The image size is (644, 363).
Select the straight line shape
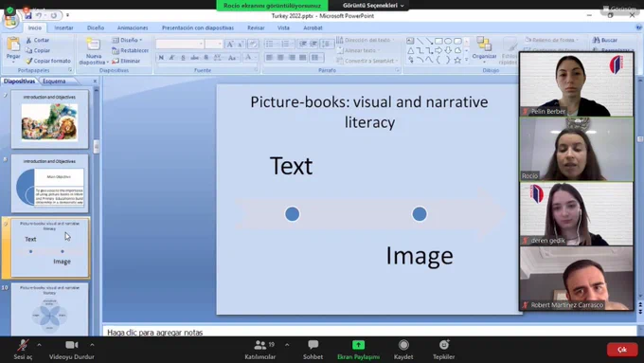coord(420,41)
